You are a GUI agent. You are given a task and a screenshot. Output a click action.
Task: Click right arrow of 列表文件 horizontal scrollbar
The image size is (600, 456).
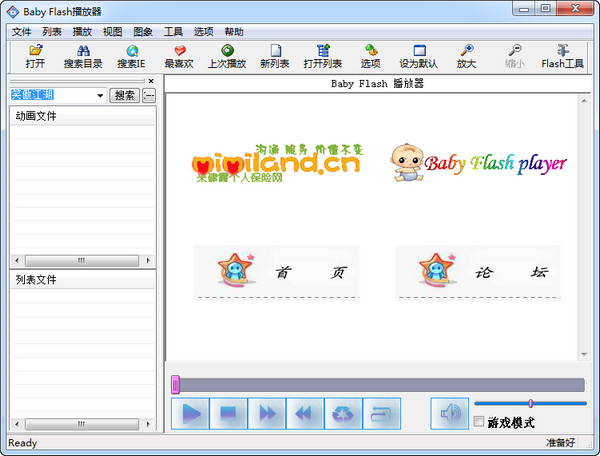pos(148,424)
